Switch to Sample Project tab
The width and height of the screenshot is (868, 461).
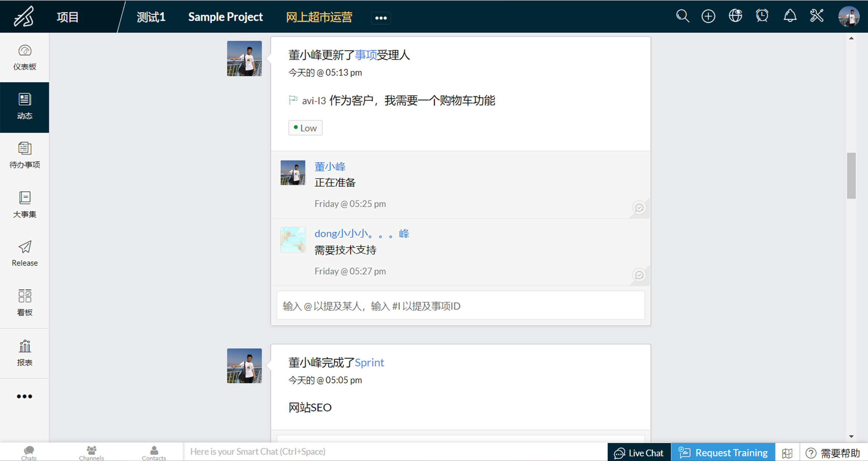point(225,17)
